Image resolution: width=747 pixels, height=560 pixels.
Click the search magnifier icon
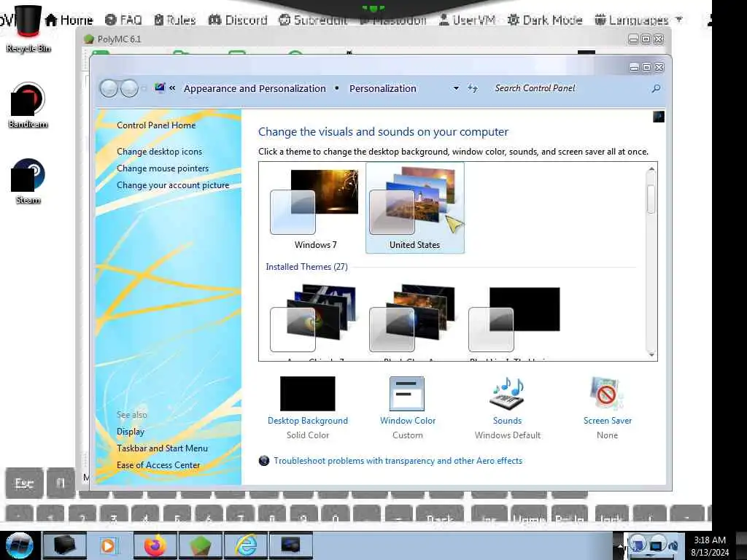coord(656,88)
